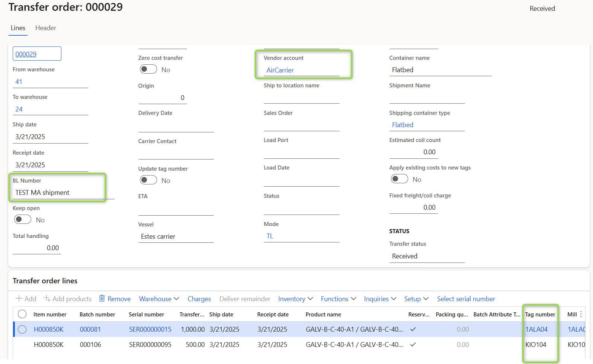Switch to the Header tab
Image resolution: width=593 pixels, height=364 pixels.
(46, 28)
